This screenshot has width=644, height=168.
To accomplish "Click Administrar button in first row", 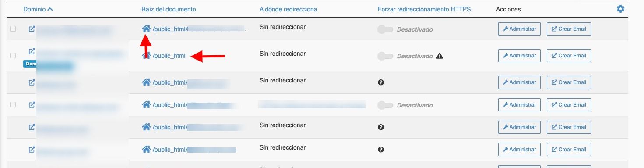I will click(519, 29).
